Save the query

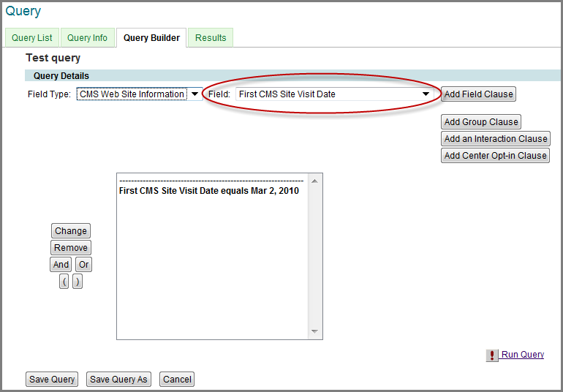[x=52, y=380]
